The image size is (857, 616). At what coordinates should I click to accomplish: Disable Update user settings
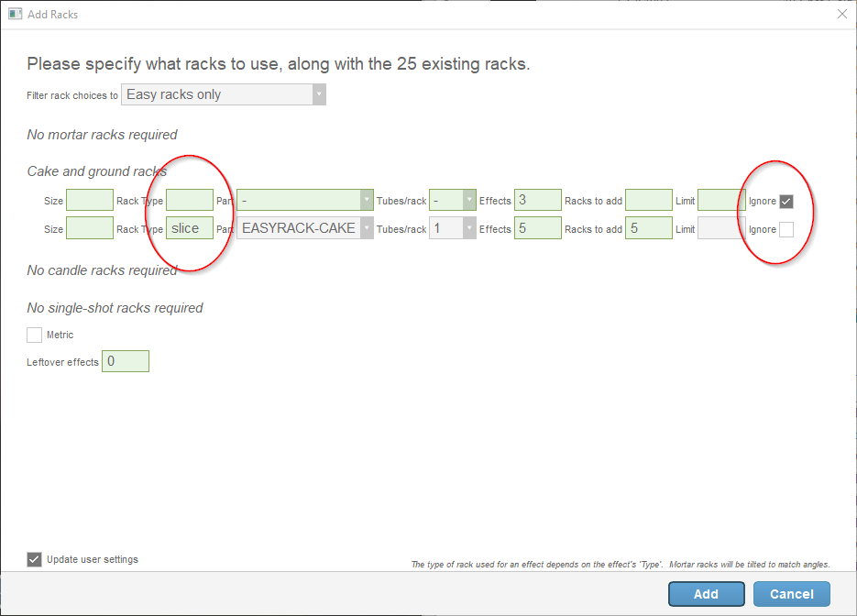coord(34,559)
